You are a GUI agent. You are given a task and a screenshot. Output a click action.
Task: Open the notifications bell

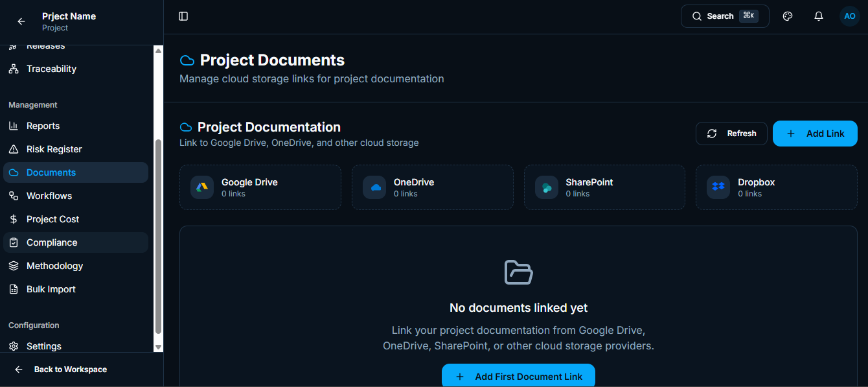[819, 16]
